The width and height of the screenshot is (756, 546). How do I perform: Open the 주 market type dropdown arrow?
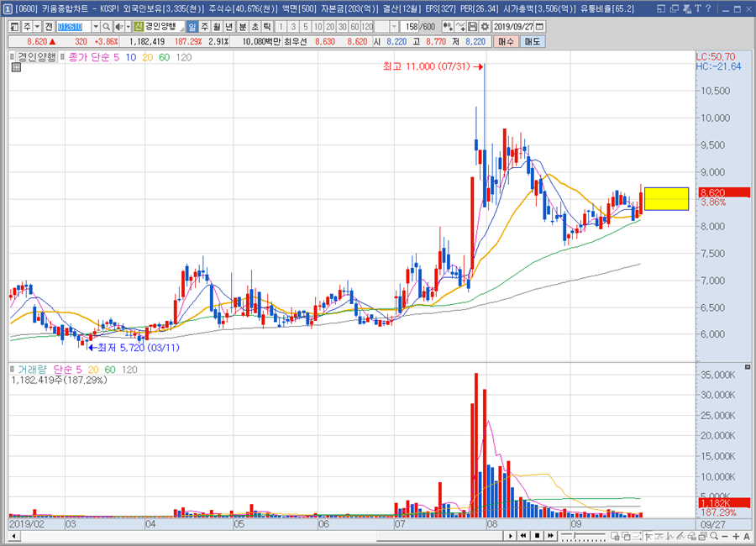point(37,27)
